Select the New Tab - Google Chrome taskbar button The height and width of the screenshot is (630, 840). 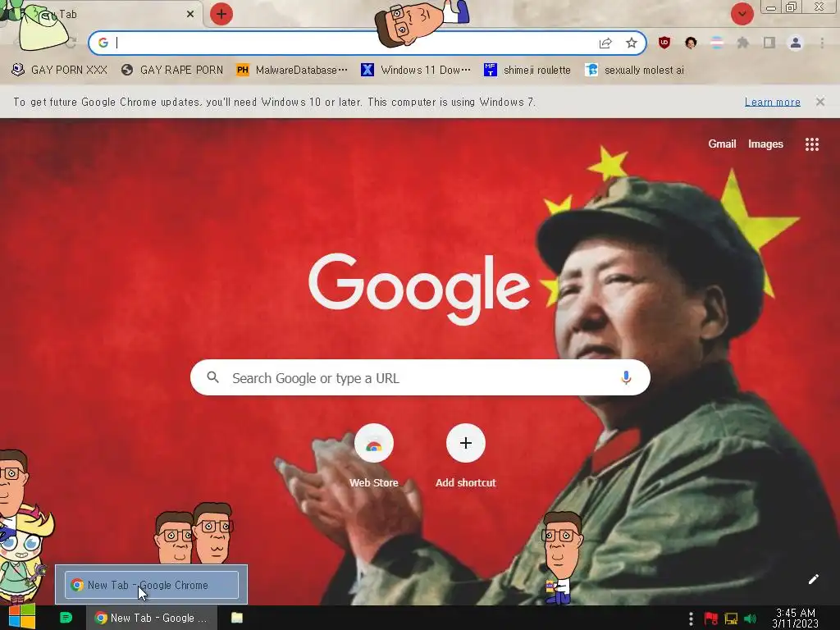(x=152, y=618)
